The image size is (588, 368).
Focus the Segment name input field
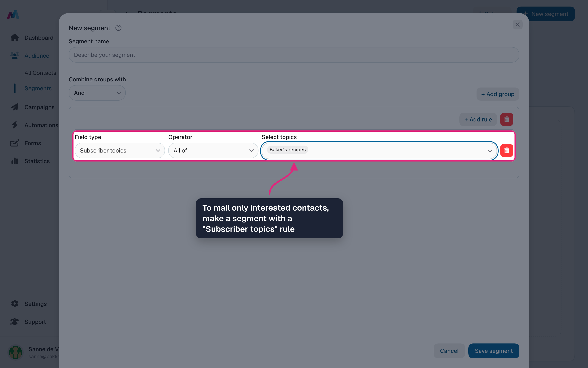pos(294,55)
